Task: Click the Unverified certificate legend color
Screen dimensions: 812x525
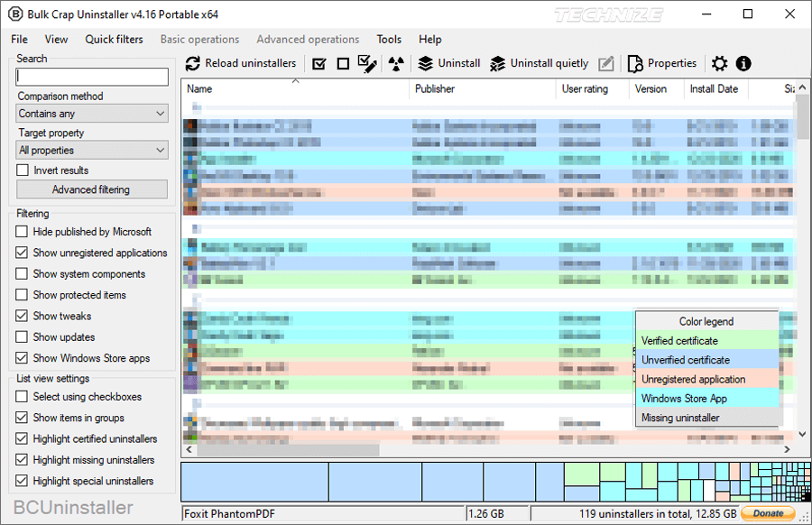Action: coord(707,360)
